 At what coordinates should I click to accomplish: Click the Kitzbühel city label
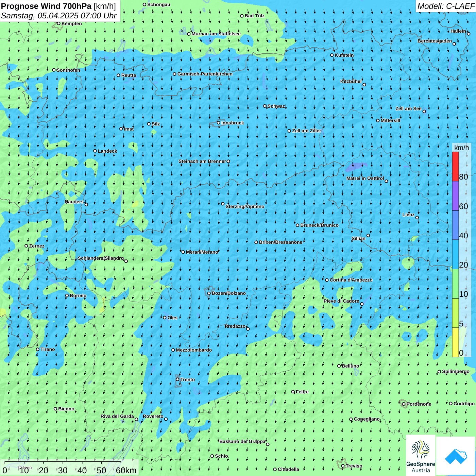coord(351,81)
